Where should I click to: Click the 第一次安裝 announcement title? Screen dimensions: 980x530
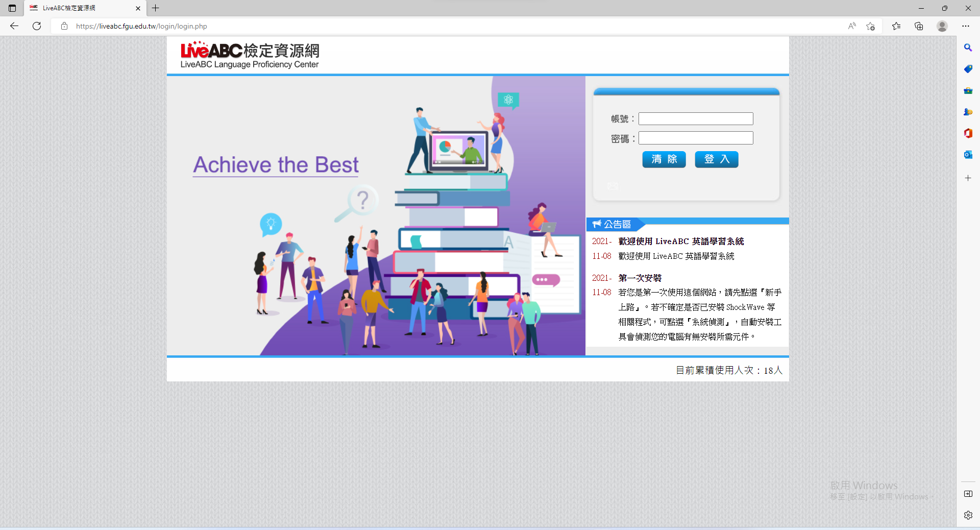click(x=640, y=278)
